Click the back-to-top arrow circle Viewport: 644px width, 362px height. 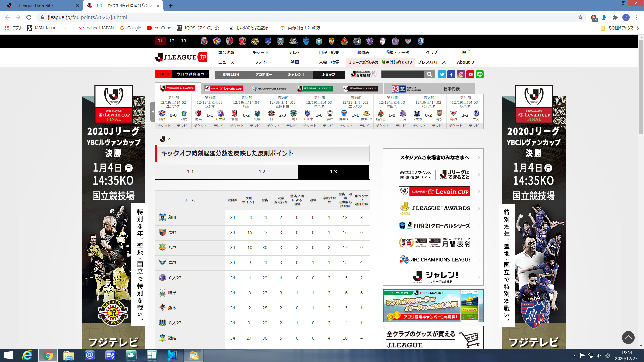628,337
